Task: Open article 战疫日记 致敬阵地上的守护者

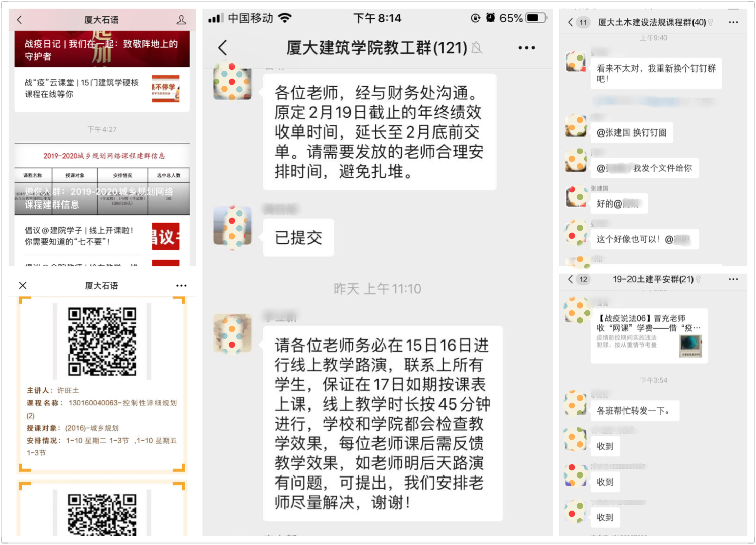Action: [102, 49]
